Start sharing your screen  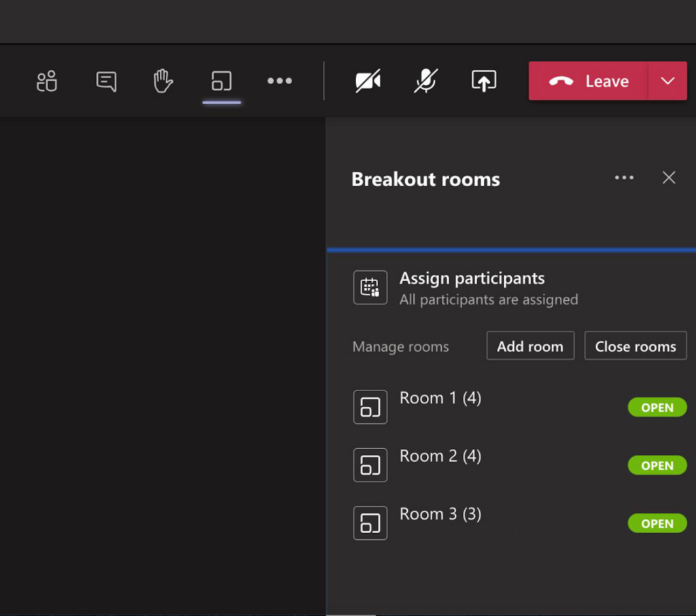click(x=483, y=81)
